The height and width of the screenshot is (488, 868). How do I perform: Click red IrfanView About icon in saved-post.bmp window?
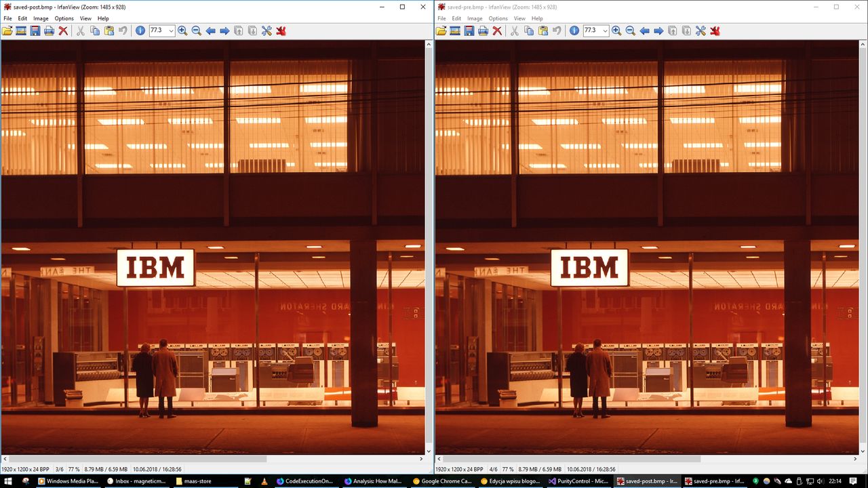click(281, 30)
